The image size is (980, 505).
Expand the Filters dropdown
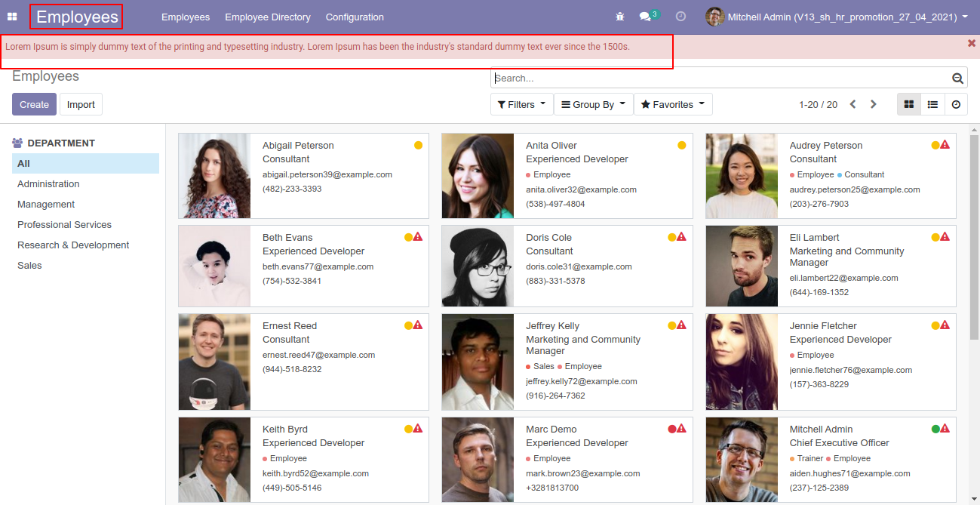(522, 105)
